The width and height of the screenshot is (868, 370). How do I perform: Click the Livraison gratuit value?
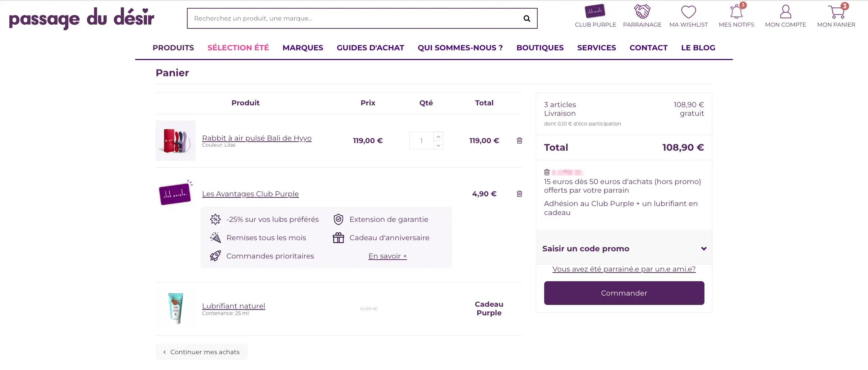tap(692, 113)
